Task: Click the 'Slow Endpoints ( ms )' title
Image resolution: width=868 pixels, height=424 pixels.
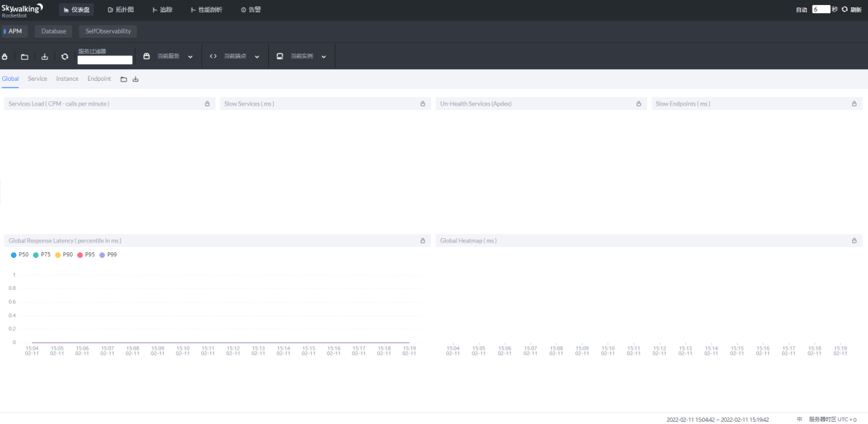Action: coord(682,103)
